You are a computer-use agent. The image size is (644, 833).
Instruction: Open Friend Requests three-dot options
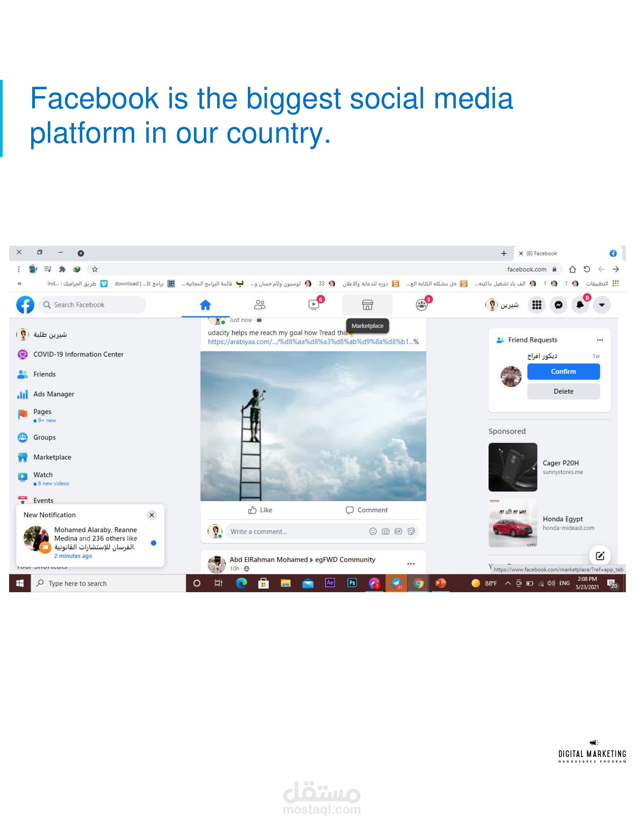[x=600, y=340]
